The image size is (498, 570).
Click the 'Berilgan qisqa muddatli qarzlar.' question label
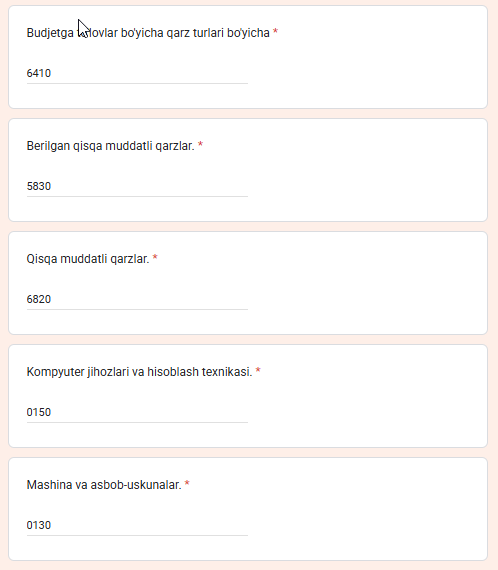pos(111,146)
